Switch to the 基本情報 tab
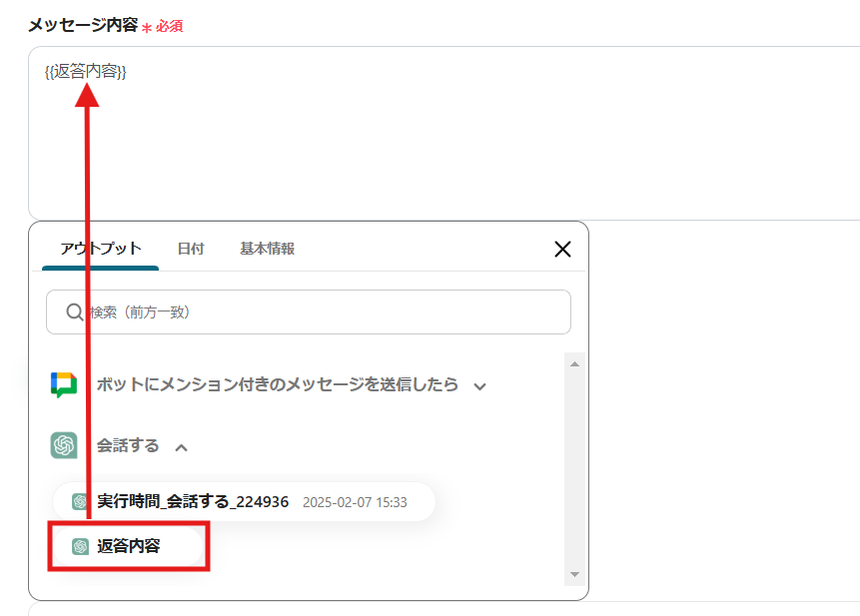Viewport: 860px width, 616px height. (x=267, y=249)
